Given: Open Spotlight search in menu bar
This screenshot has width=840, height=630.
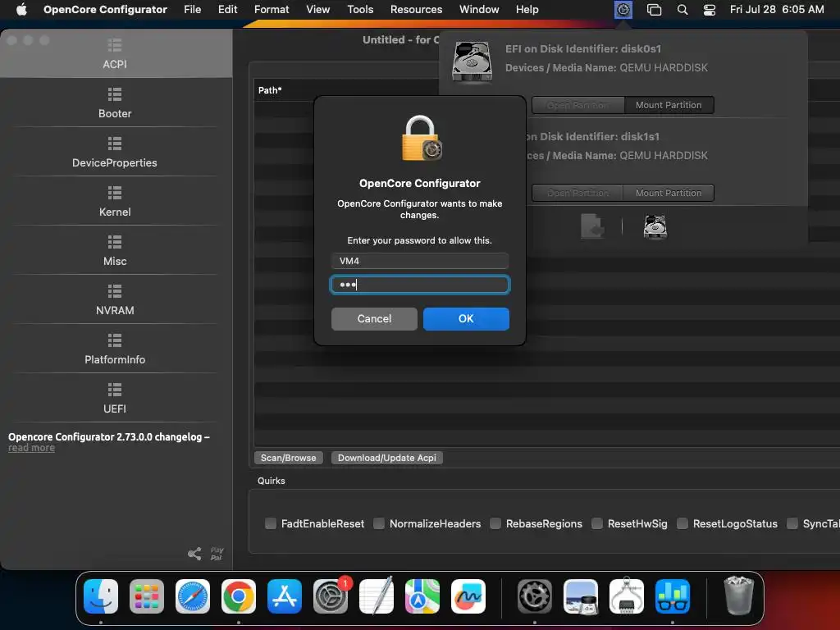Looking at the screenshot, I should tap(682, 10).
